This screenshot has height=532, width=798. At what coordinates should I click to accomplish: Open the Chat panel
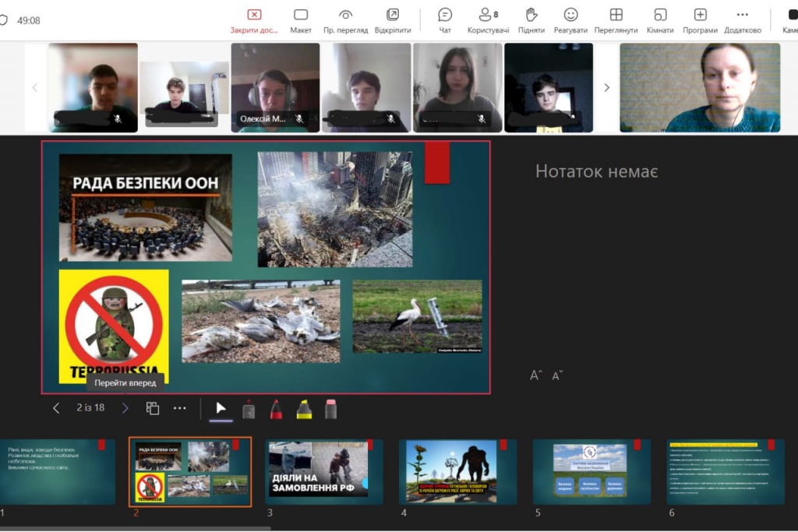point(445,20)
